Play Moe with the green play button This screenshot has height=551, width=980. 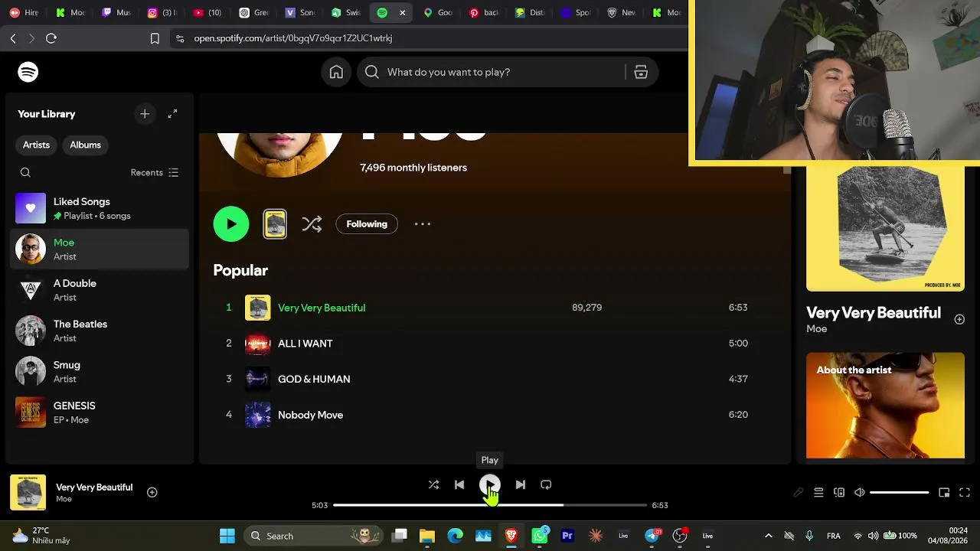tap(231, 224)
